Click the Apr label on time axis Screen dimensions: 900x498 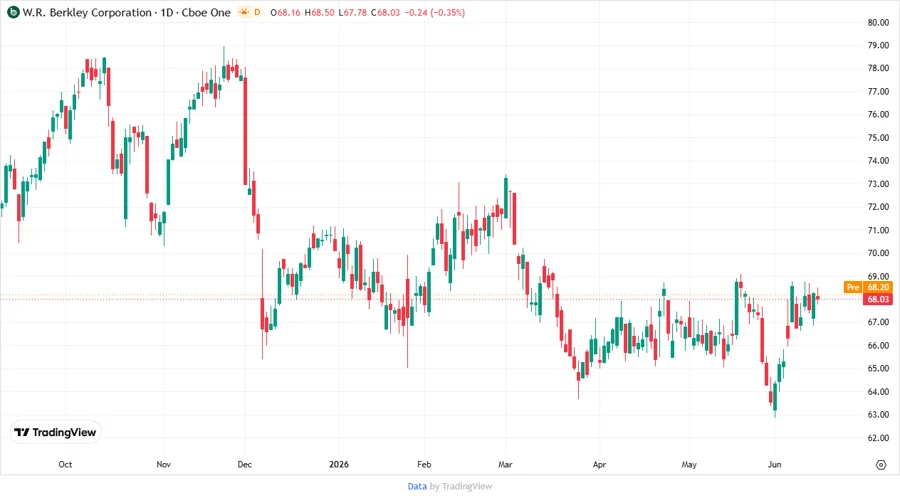coord(599,464)
